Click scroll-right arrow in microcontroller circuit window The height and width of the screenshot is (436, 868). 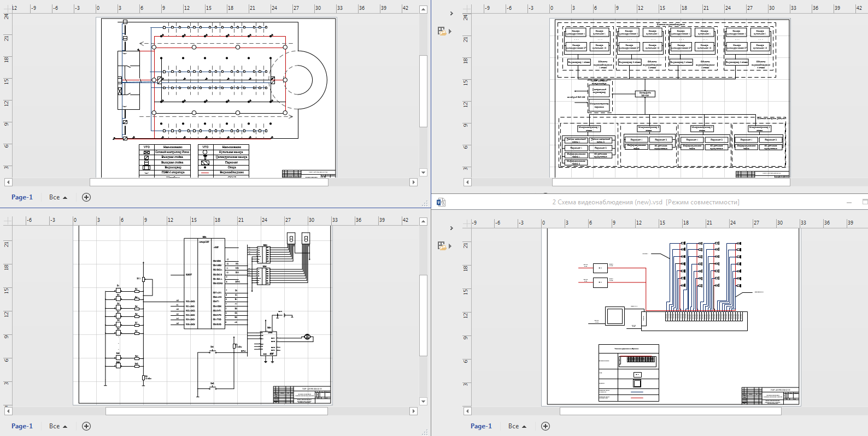[x=414, y=411]
